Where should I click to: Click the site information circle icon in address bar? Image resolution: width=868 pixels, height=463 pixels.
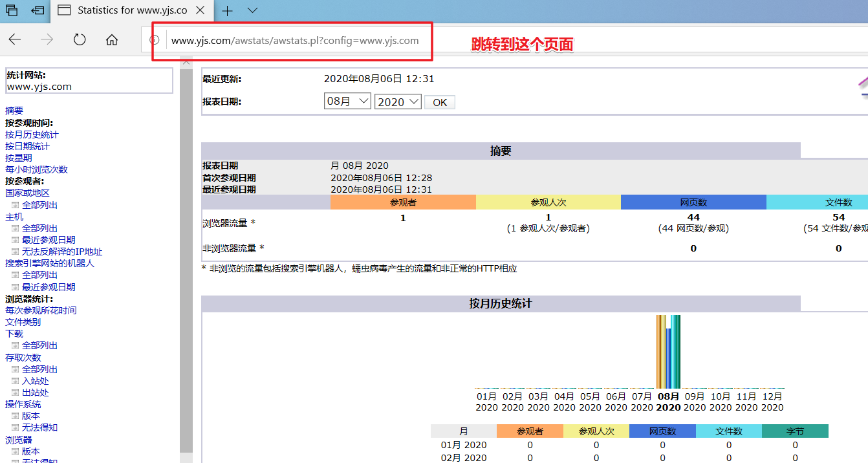153,40
